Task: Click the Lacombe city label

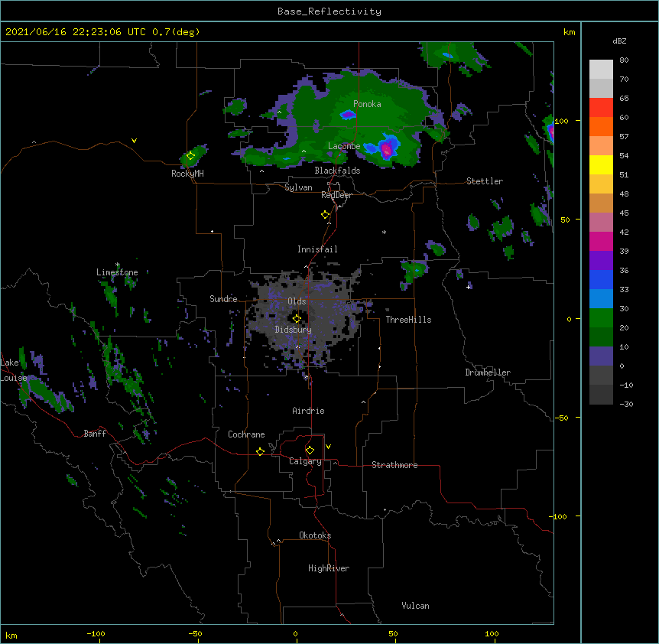Action: point(344,146)
